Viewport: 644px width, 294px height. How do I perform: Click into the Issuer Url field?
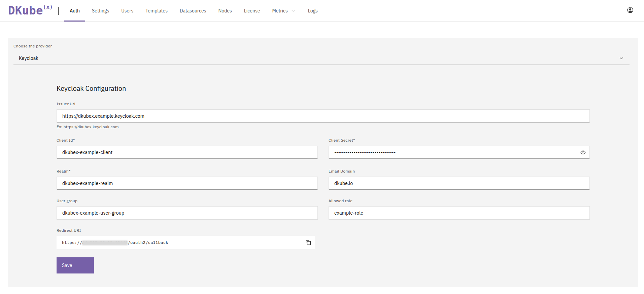(323, 116)
